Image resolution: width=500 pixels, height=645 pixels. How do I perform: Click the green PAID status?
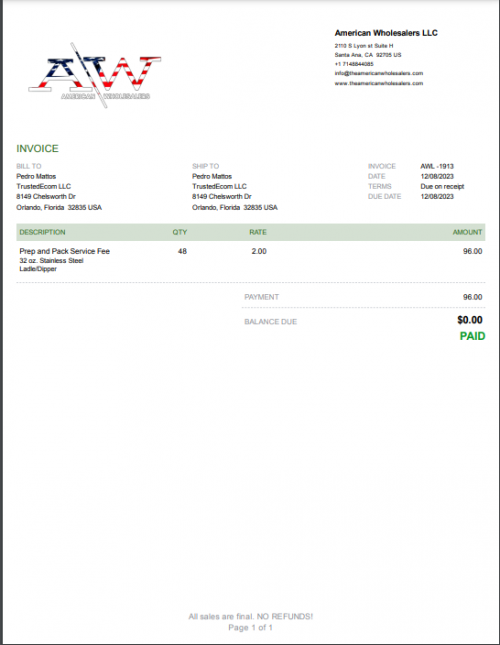[472, 336]
